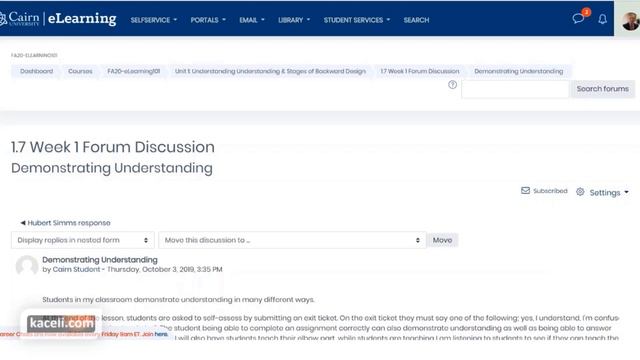Screen dimensions: 640x360
Task: Open the notifications bell icon
Action: pos(602,19)
